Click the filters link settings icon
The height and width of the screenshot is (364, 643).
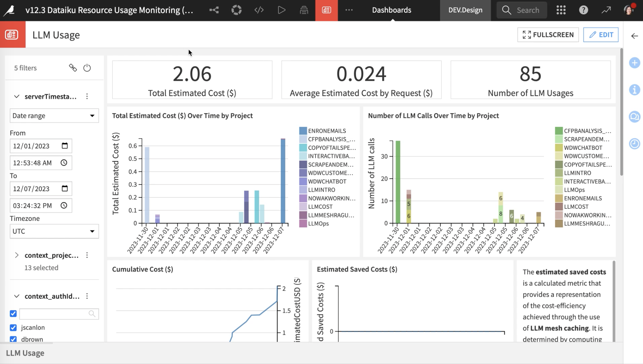click(73, 68)
